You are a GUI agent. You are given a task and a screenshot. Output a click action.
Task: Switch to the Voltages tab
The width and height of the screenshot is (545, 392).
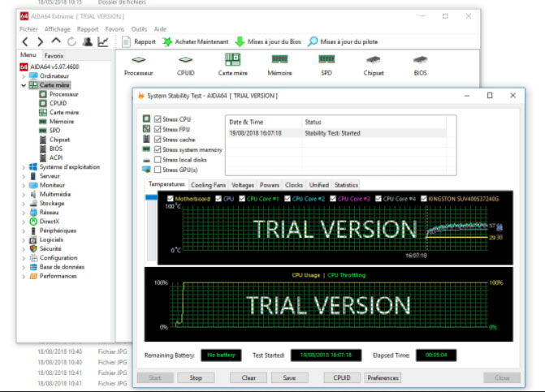coord(243,185)
